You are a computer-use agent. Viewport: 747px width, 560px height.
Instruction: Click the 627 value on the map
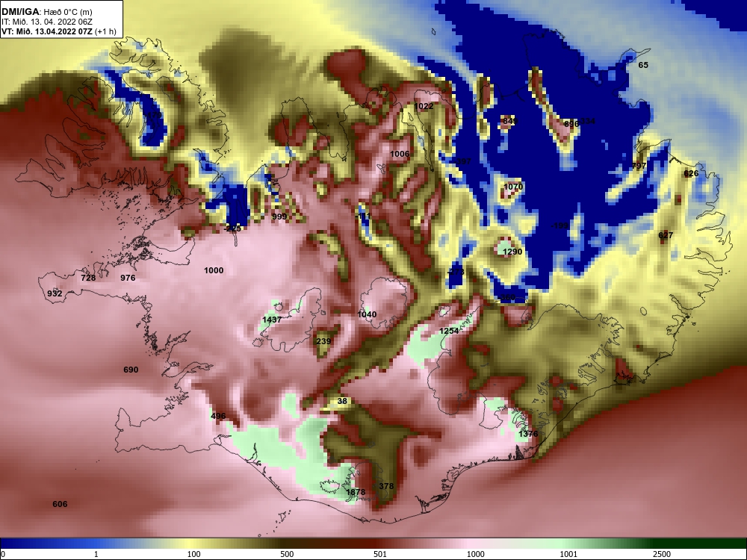[x=666, y=235]
